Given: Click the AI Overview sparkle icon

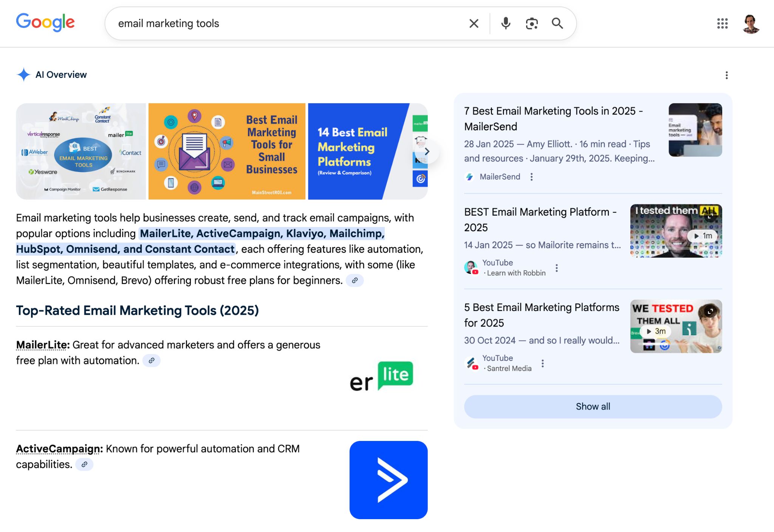Looking at the screenshot, I should point(23,74).
